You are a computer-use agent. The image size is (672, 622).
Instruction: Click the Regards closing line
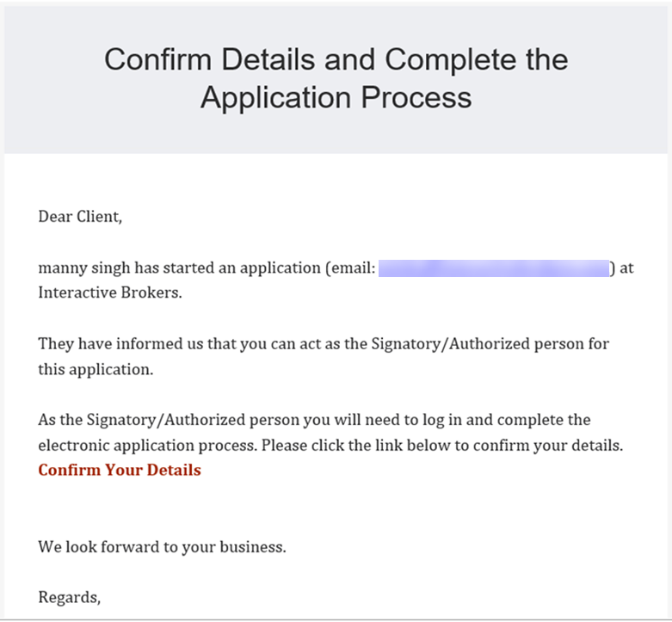[70, 598]
